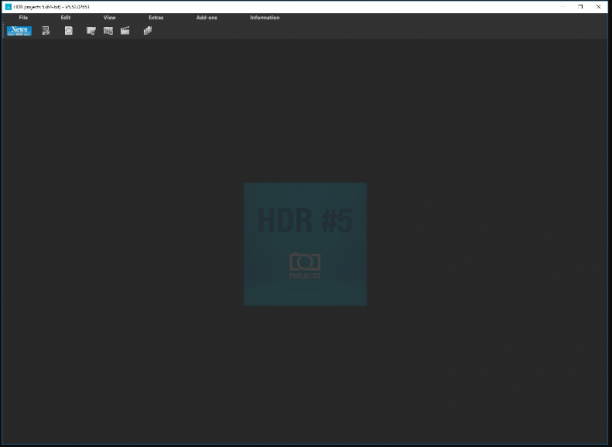Click the HDR #5 Projects logo tile
Screen dimensions: 612x447
[305, 244]
